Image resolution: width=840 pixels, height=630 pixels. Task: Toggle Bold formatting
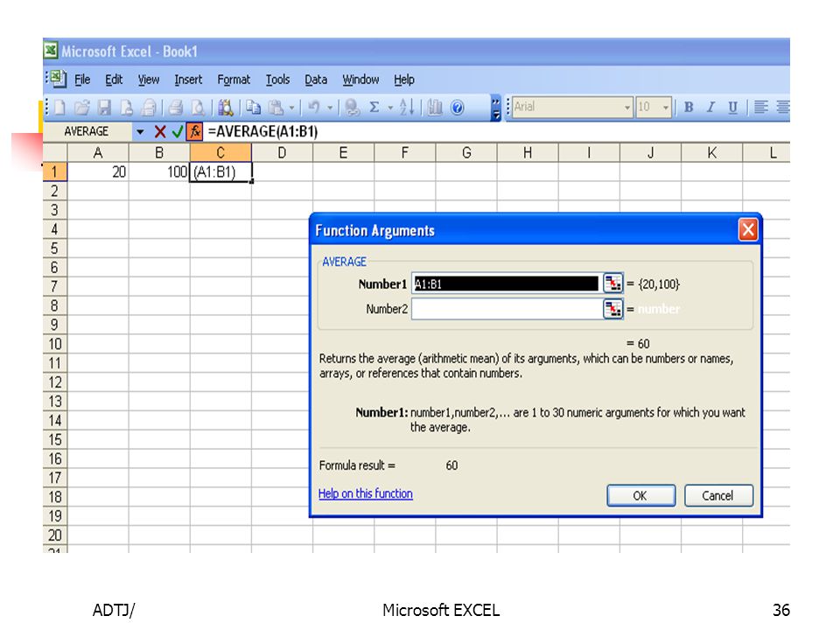coord(689,108)
